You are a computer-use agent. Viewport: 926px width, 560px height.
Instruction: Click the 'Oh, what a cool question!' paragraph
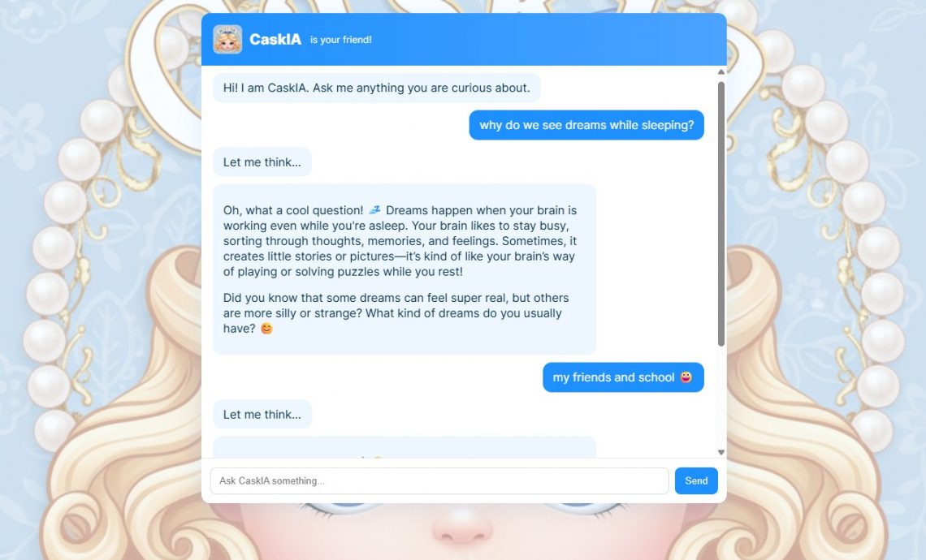click(400, 241)
